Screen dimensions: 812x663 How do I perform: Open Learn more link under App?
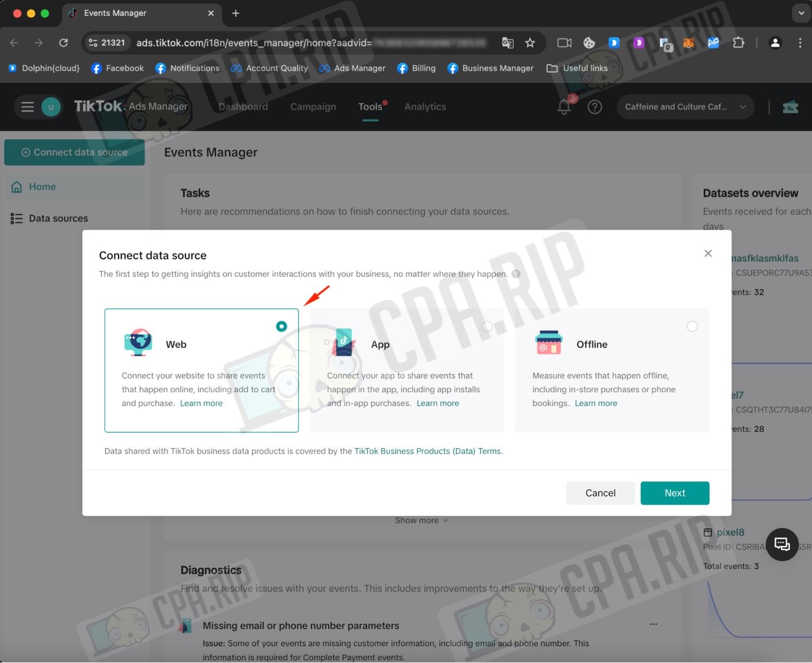click(438, 403)
